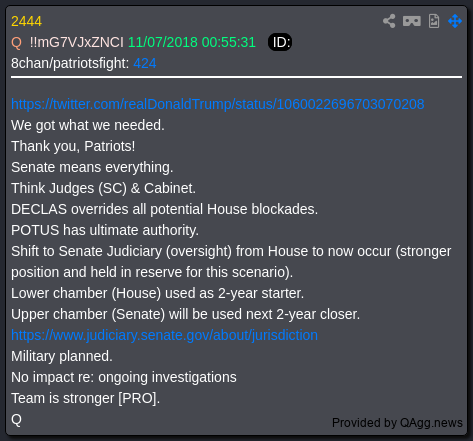Open post number 2444 in yellow
Image resolution: width=473 pixels, height=441 pixels.
[x=26, y=21]
